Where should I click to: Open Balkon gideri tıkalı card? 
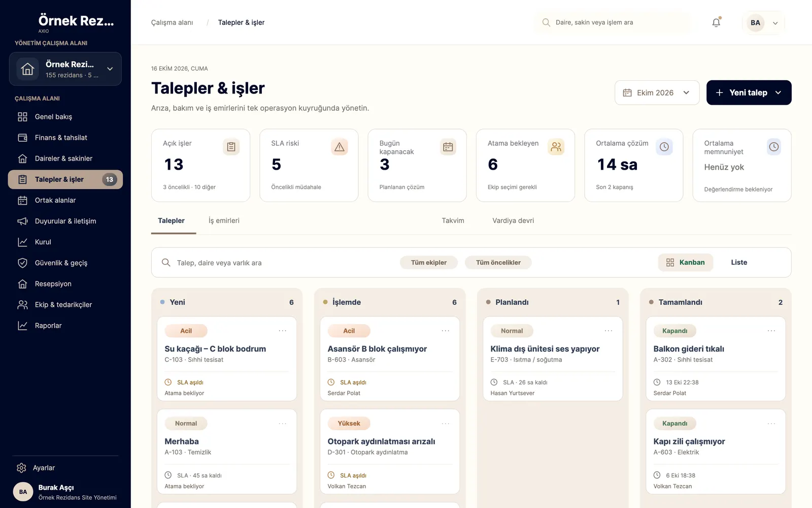(716, 359)
